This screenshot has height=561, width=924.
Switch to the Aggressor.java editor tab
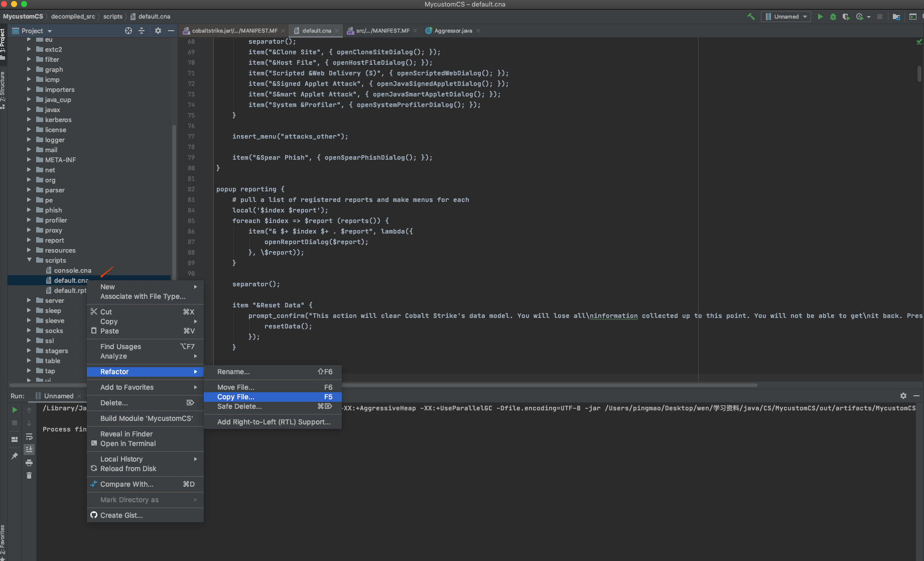(x=453, y=31)
